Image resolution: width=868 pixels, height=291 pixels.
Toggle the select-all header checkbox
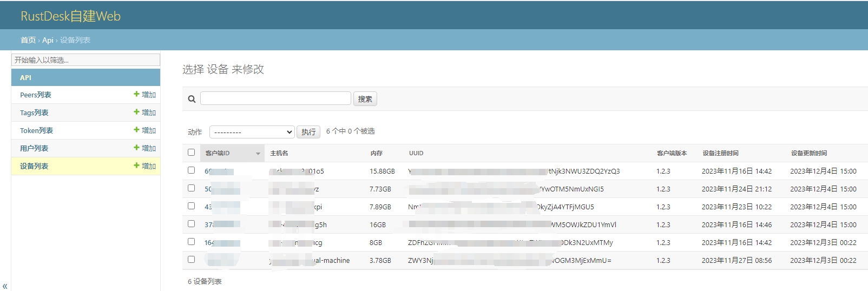tap(191, 153)
